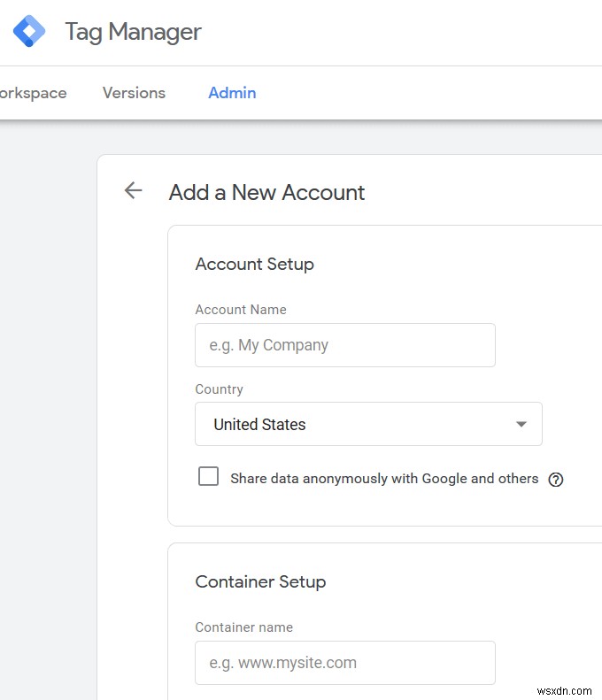The width and height of the screenshot is (602, 700).
Task: Click the Tag Manager title text
Action: 133,32
